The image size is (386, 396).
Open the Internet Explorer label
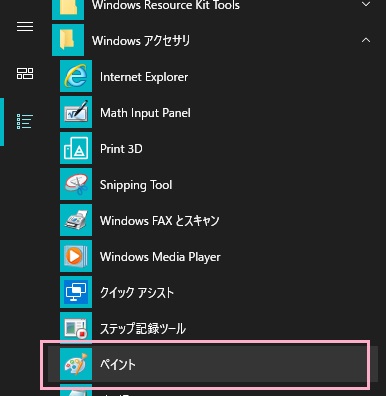(144, 77)
